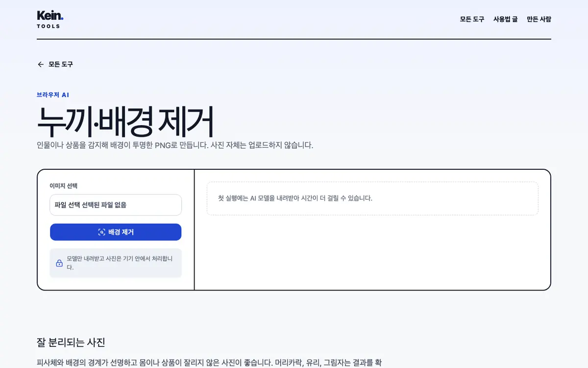
Task: Click the 잘 분리되는 사진 section heading
Action: (71, 342)
